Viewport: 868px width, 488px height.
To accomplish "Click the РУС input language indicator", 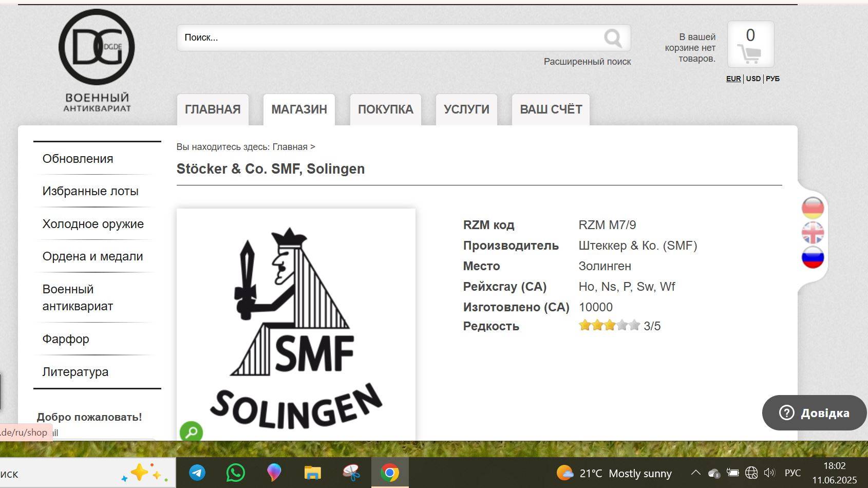I will point(792,473).
